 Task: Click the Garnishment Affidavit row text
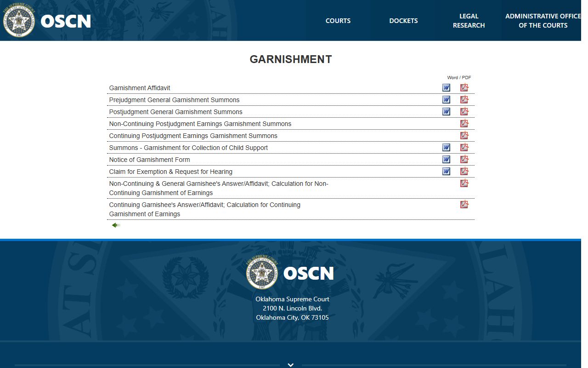tap(140, 88)
